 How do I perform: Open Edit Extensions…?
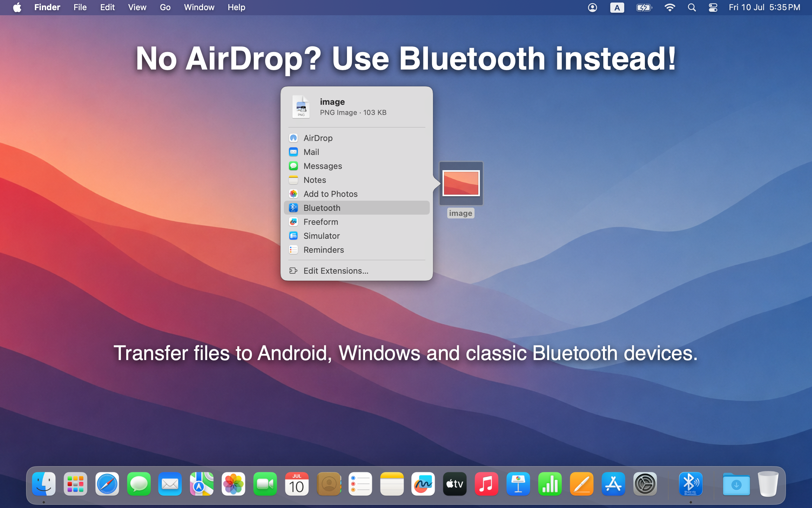(x=356, y=271)
